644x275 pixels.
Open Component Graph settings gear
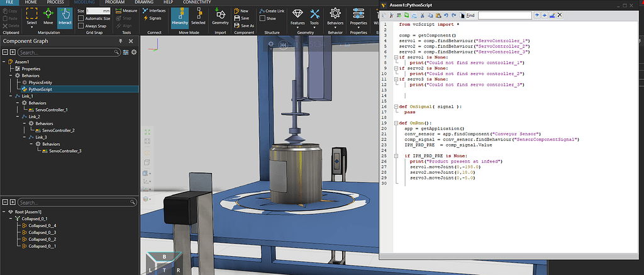click(134, 52)
